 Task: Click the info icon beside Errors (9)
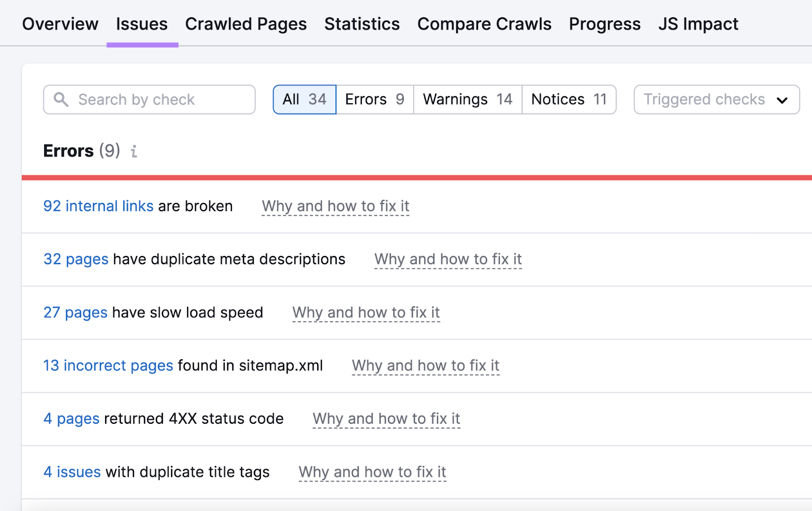133,151
